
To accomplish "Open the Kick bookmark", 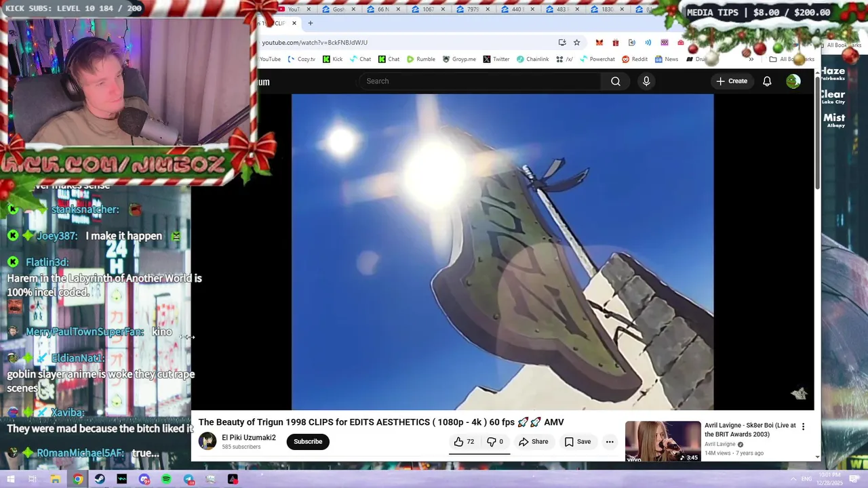I will point(332,59).
